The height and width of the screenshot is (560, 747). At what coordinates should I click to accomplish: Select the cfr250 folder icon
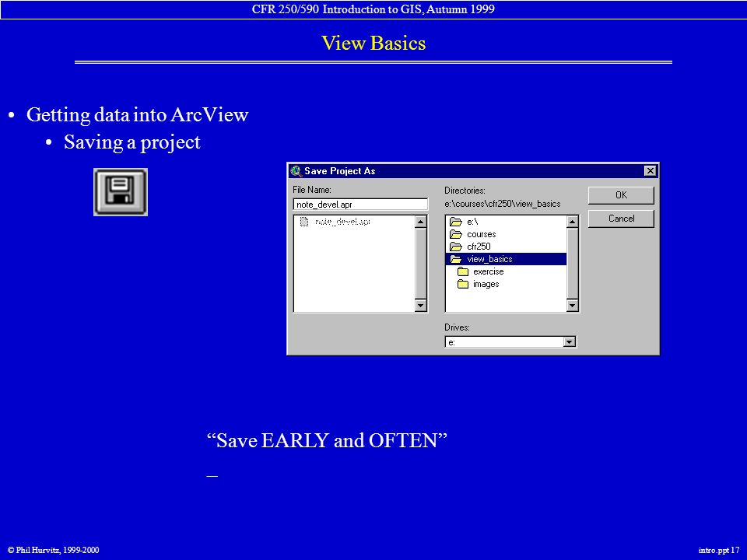[456, 247]
